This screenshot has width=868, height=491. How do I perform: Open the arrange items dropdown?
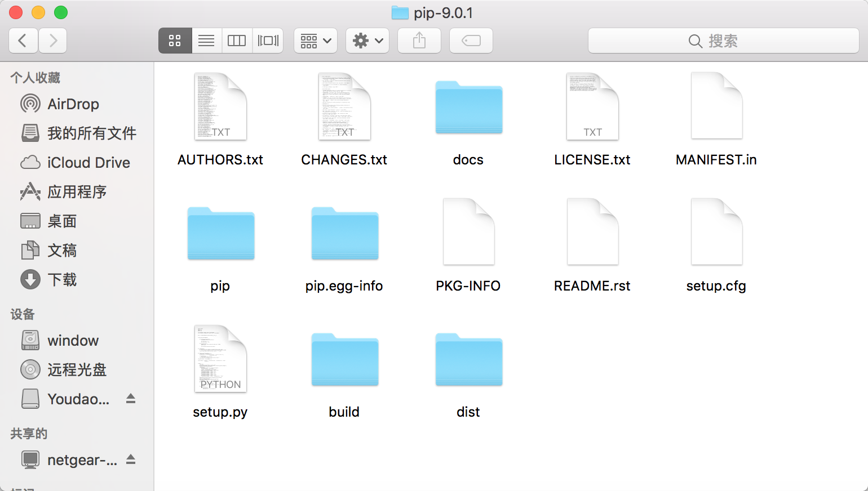pyautogui.click(x=316, y=41)
